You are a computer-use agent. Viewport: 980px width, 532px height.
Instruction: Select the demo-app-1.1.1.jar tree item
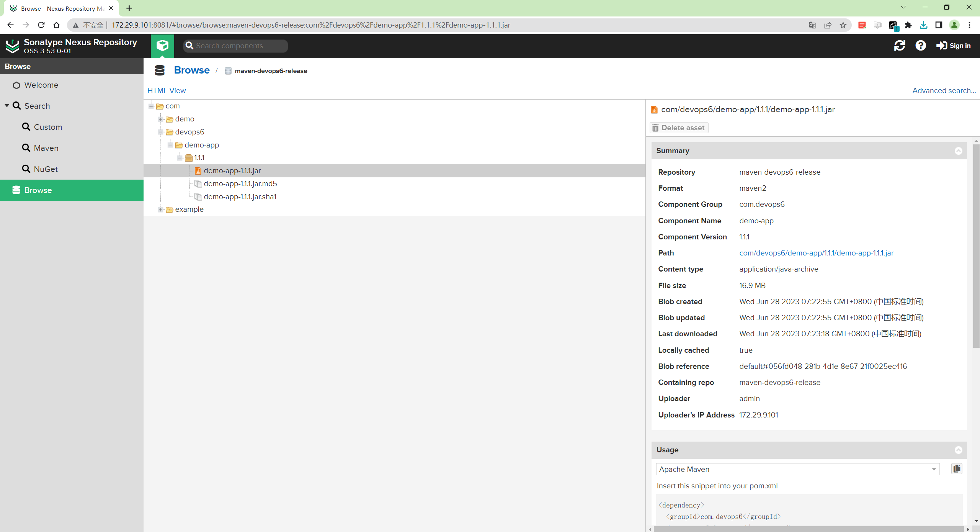point(394,171)
